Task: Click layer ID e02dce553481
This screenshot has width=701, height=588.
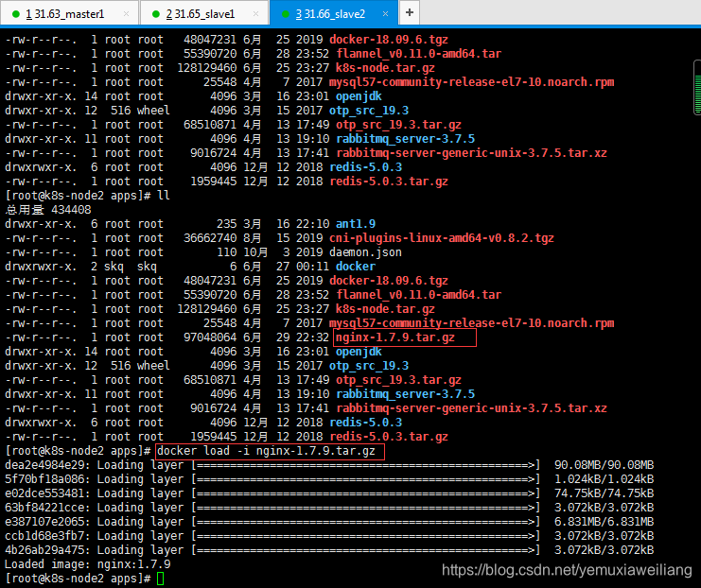Action: (x=44, y=493)
